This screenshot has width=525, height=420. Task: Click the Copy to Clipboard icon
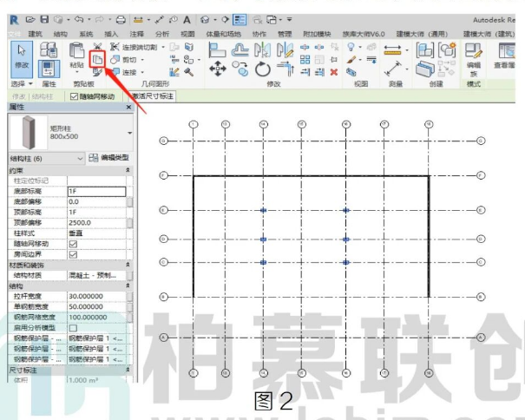point(97,59)
